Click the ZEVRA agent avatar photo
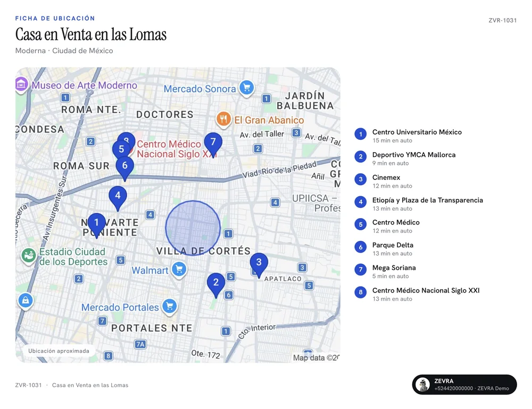This screenshot has width=532, height=409. click(x=423, y=385)
